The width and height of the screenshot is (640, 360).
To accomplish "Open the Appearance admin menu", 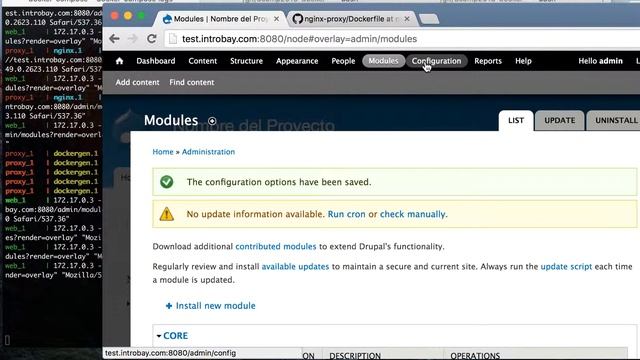I will click(x=297, y=61).
